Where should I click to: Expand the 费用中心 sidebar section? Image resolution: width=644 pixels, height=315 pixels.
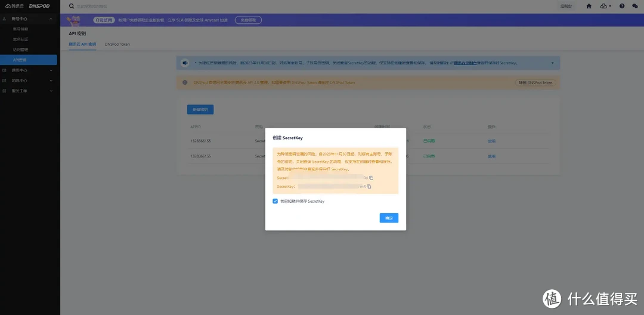51,70
